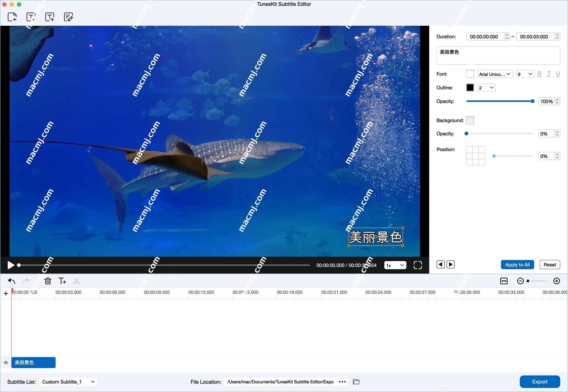Play the video preview
Viewport: 568px width, 392px height.
10,265
